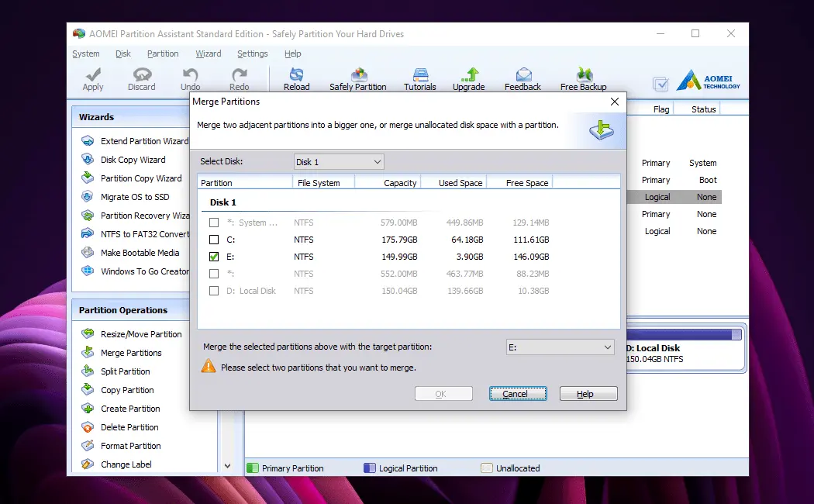Screen dimensions: 814x504
Task: Check the System partition checkbox
Action: [214, 223]
